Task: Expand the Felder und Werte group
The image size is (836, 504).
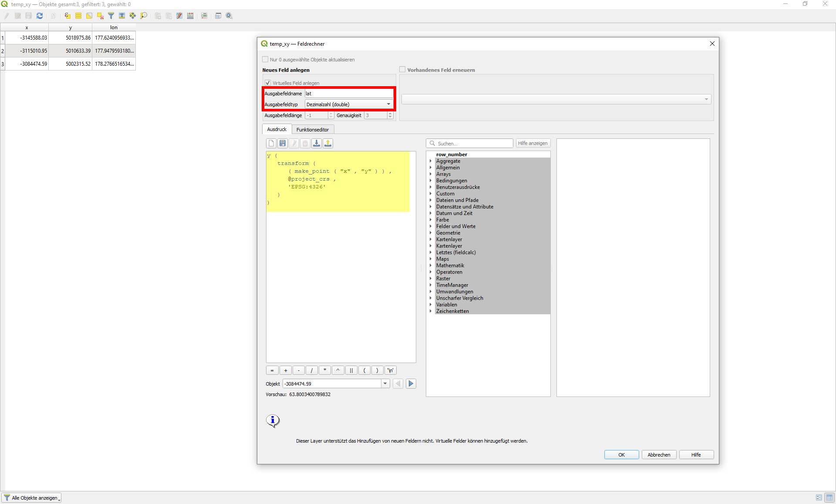Action: coord(431,226)
